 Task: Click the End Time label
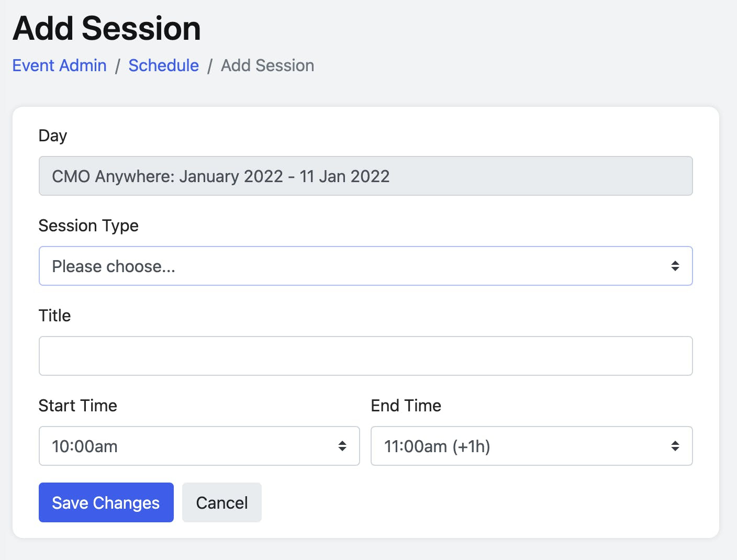(x=406, y=405)
